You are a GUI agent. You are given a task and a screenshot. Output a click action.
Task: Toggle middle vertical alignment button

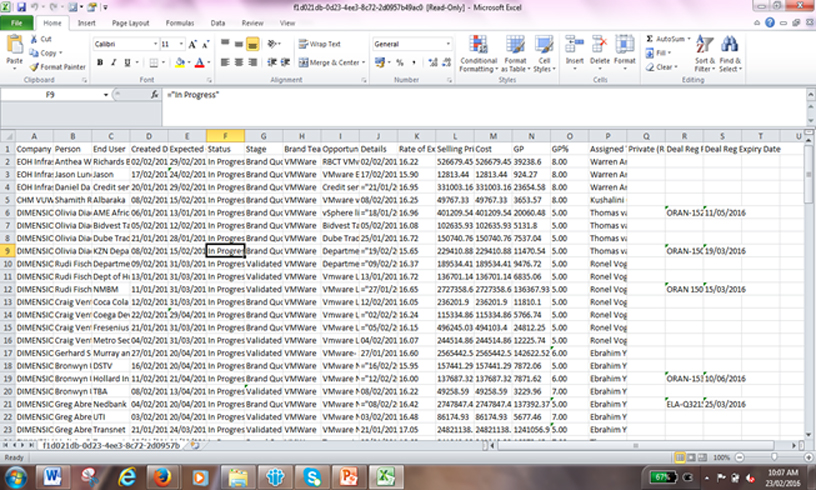238,44
